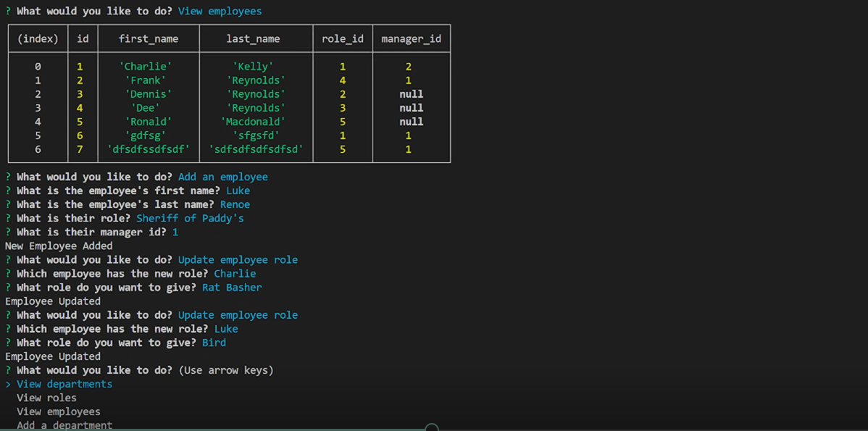868x431 pixels.
Task: Click 'Employee Updated' below the Rat Basher line
Action: click(x=53, y=301)
